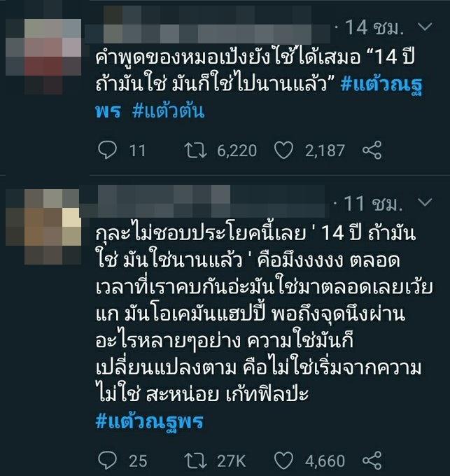Retweet the second tweet with 27K retweets
The image size is (450, 476).
click(x=196, y=461)
